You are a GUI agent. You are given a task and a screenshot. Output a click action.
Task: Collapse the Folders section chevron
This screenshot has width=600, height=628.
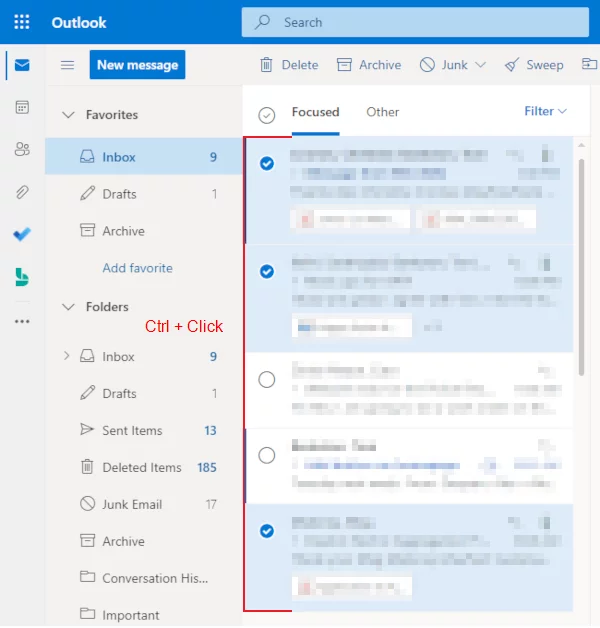68,307
